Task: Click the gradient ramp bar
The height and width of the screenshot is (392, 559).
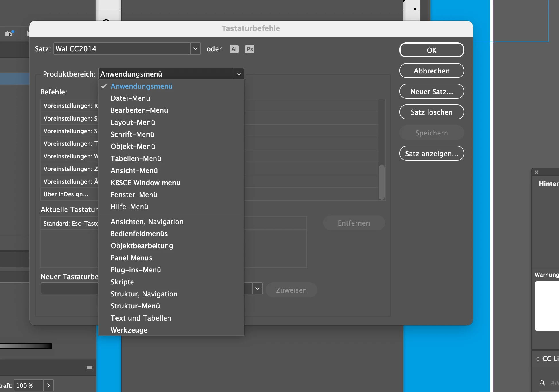Action: (x=26, y=346)
